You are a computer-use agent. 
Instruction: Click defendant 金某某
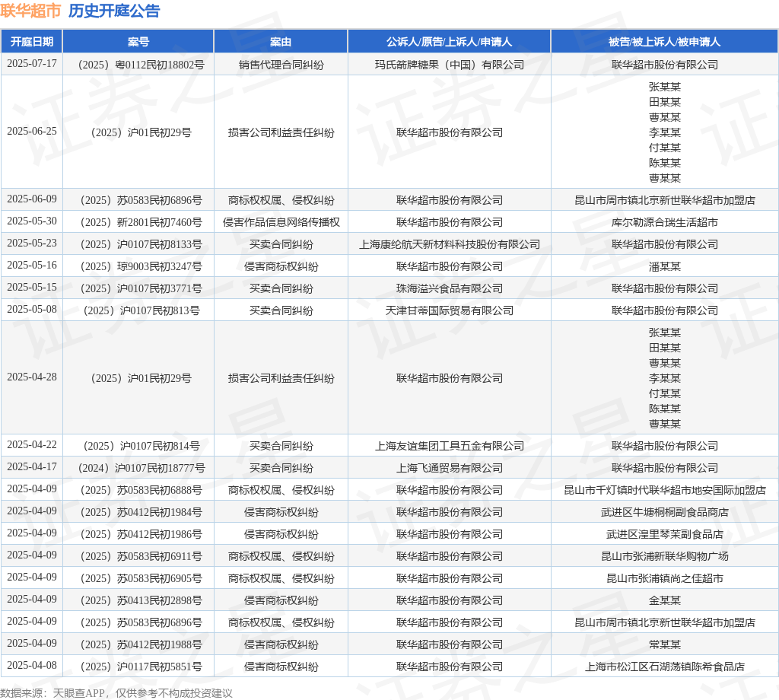(664, 601)
